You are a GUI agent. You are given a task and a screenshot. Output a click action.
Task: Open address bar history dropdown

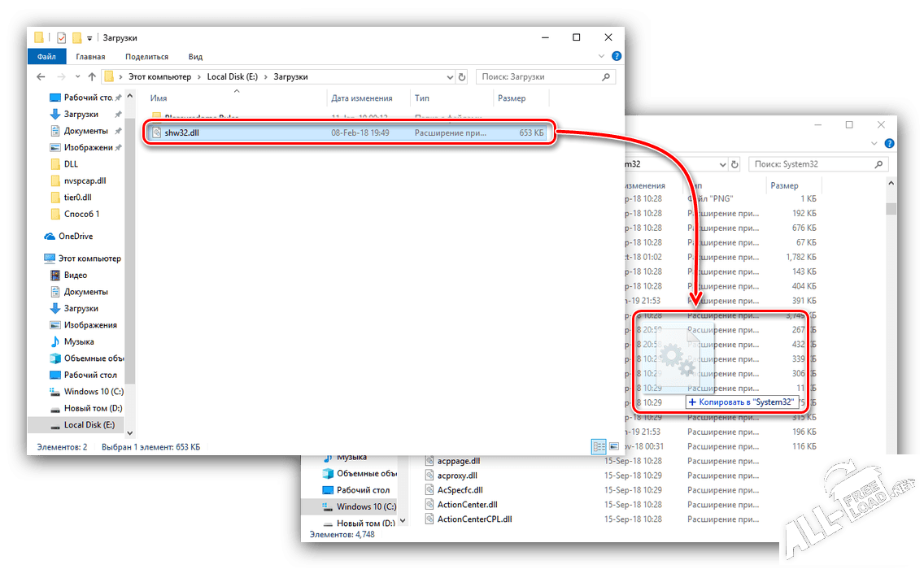[449, 77]
